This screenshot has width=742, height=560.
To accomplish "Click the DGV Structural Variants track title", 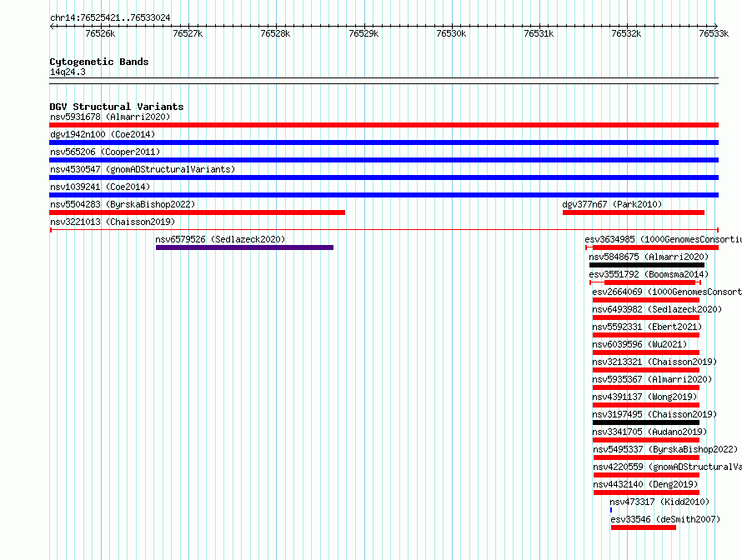I will tap(117, 107).
